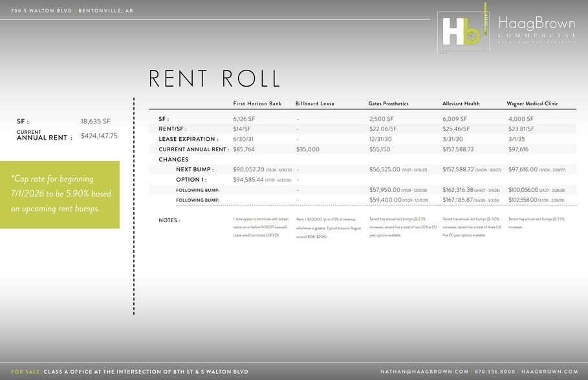Select the Billboard Lease '$35,000' rent

(308, 149)
